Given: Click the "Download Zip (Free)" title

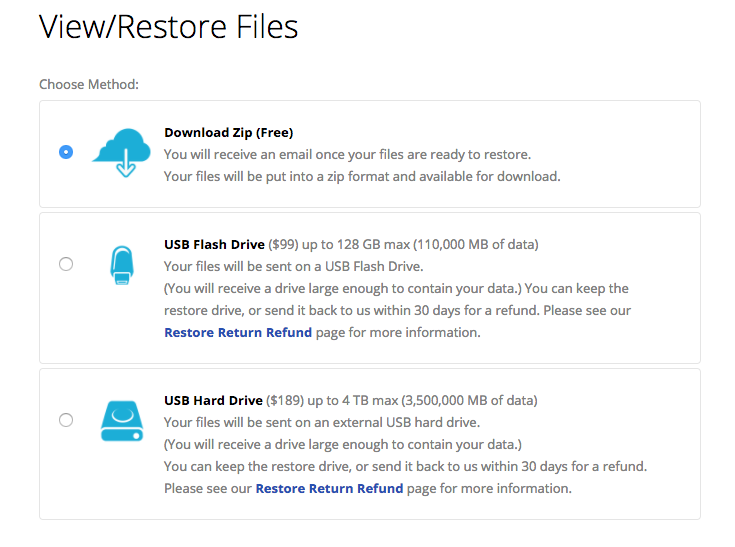Looking at the screenshot, I should click(229, 133).
